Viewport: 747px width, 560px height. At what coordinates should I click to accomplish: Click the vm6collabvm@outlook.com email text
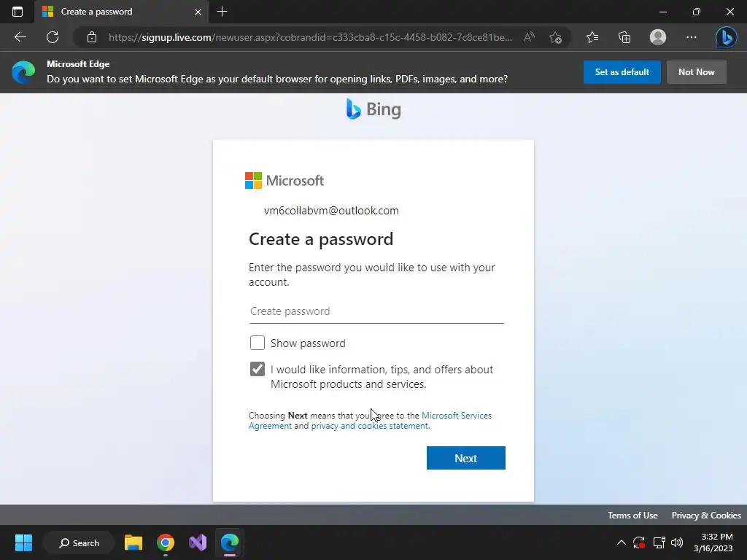(x=331, y=211)
